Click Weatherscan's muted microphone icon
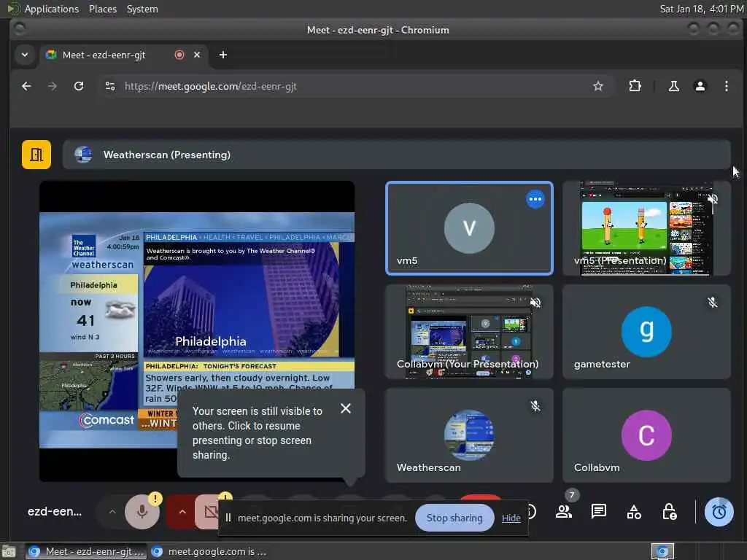This screenshot has width=747, height=560. pyautogui.click(x=535, y=405)
